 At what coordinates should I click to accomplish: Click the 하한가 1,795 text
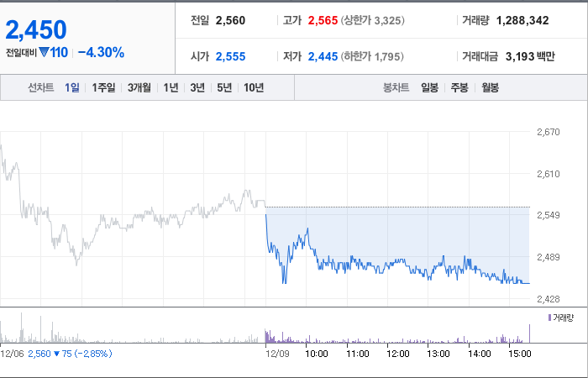tap(372, 56)
